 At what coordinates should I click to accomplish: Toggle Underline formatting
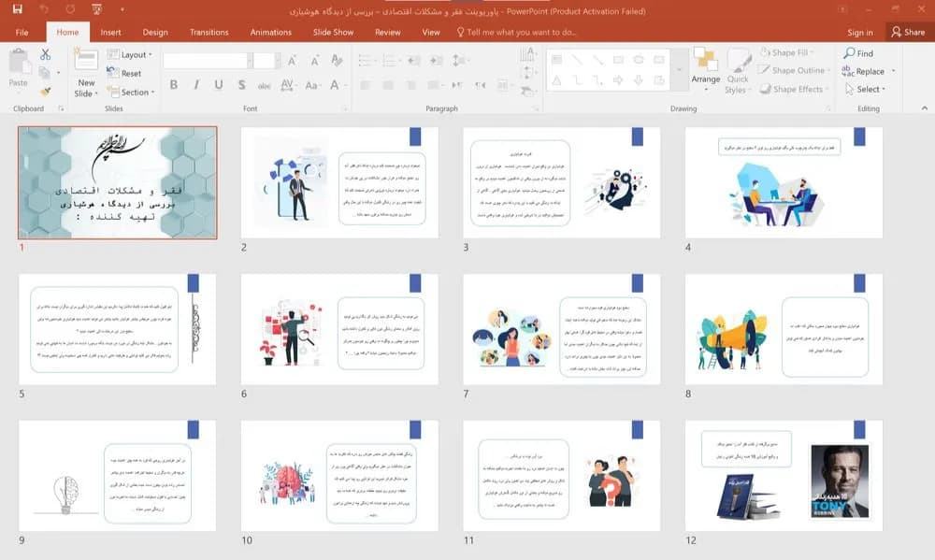(219, 85)
